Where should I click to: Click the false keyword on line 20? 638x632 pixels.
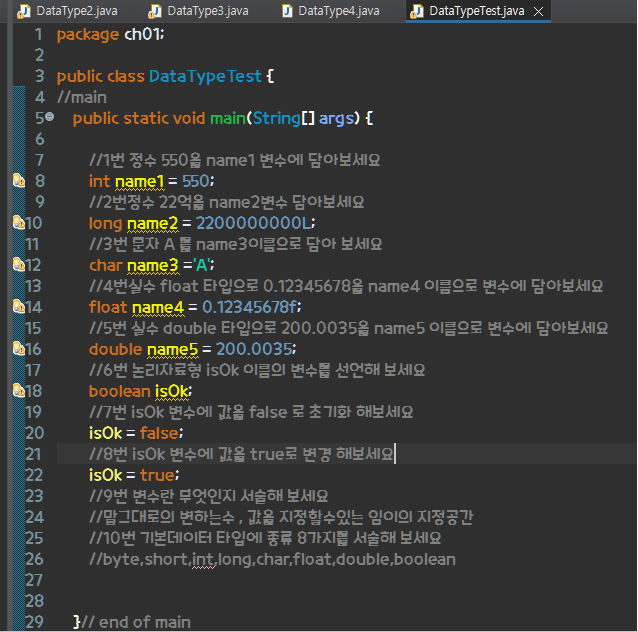(x=159, y=433)
